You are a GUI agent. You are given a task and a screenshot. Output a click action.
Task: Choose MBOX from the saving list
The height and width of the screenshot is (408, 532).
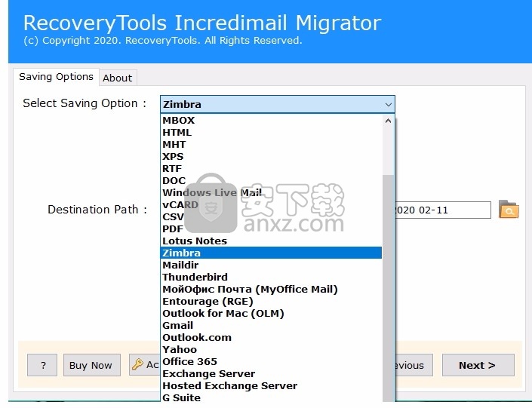[271, 121]
